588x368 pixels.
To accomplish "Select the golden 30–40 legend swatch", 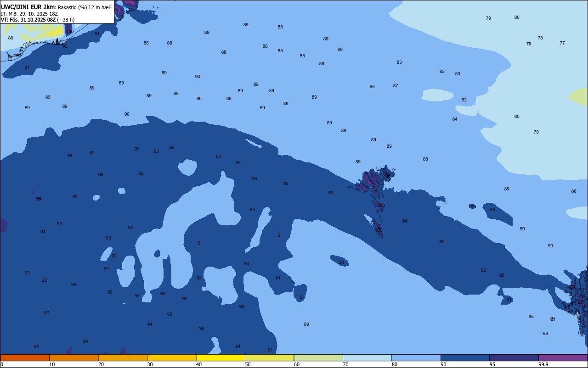I will 171,357.
